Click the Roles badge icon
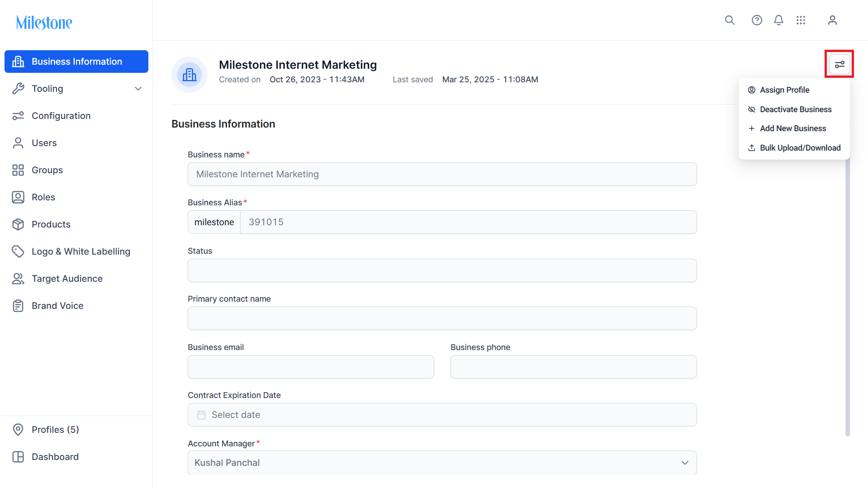The width and height of the screenshot is (868, 488). 18,197
